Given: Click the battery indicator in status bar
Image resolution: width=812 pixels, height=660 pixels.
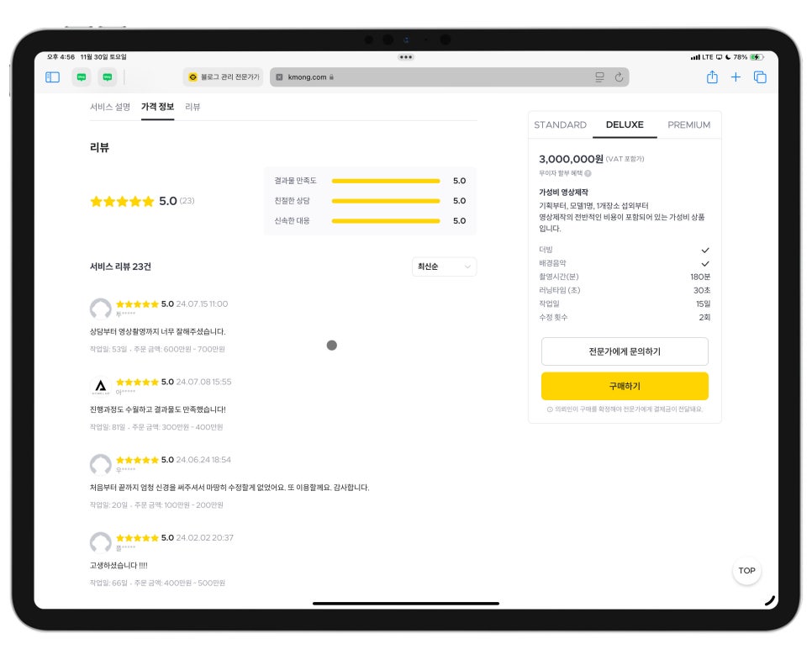Looking at the screenshot, I should [x=757, y=57].
